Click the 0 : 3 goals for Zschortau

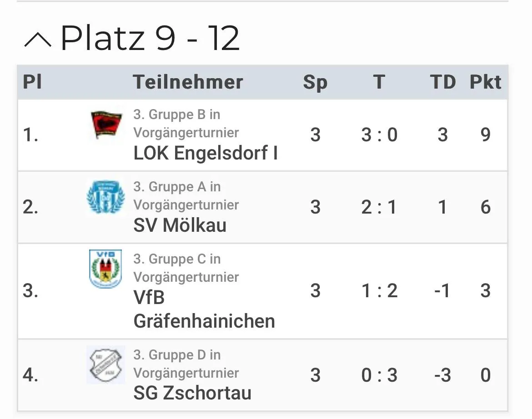pos(379,375)
